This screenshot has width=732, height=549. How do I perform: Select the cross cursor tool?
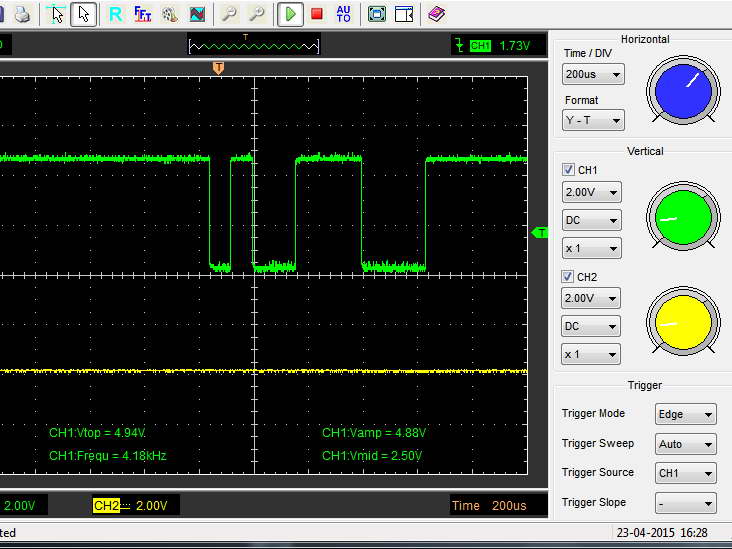[58, 14]
